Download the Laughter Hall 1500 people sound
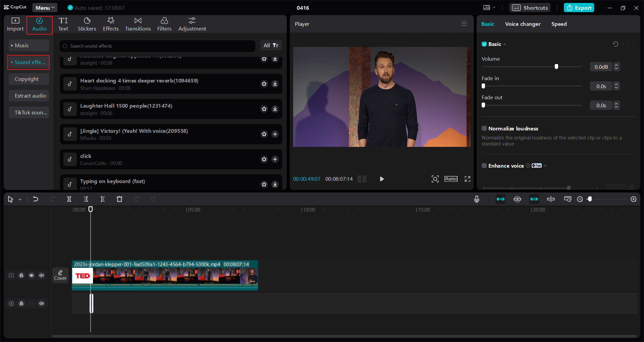This screenshot has height=342, width=644. (x=275, y=109)
